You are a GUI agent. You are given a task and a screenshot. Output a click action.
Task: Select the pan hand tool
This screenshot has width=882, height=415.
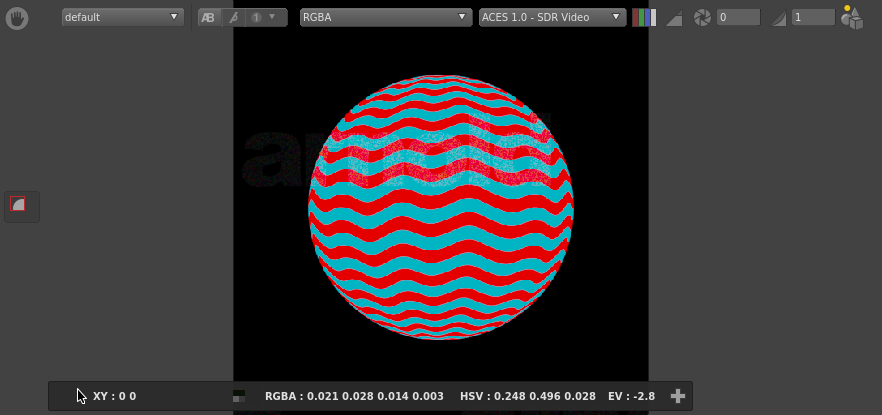(x=17, y=17)
